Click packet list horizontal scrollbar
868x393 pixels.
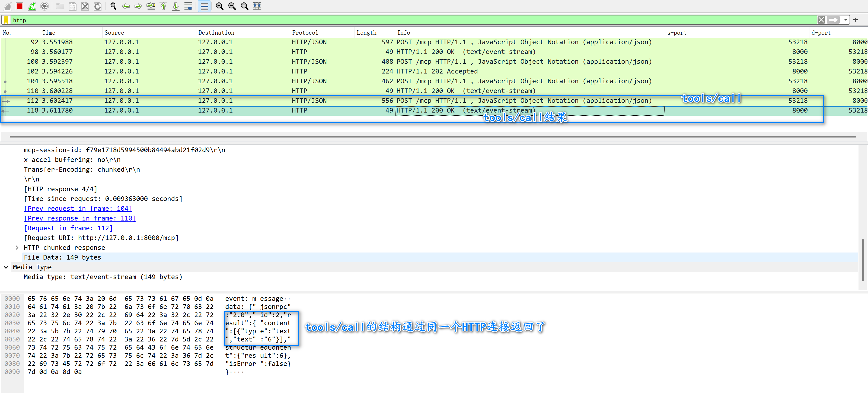coord(433,137)
